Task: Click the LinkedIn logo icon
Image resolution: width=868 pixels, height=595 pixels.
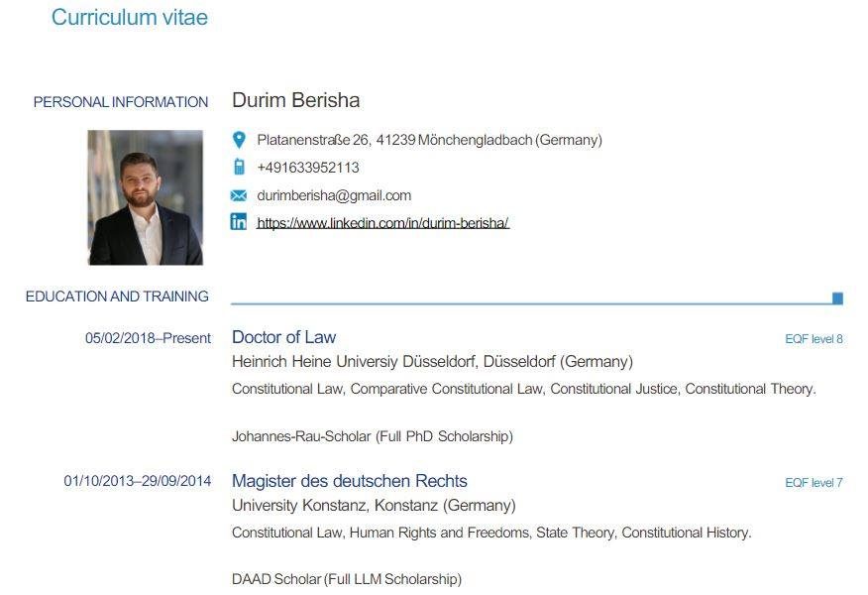Action: [x=239, y=221]
